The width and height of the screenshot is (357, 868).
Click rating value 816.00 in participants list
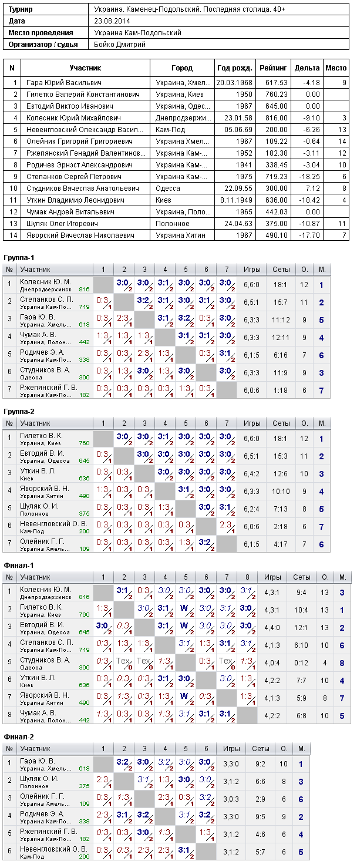coord(277,118)
